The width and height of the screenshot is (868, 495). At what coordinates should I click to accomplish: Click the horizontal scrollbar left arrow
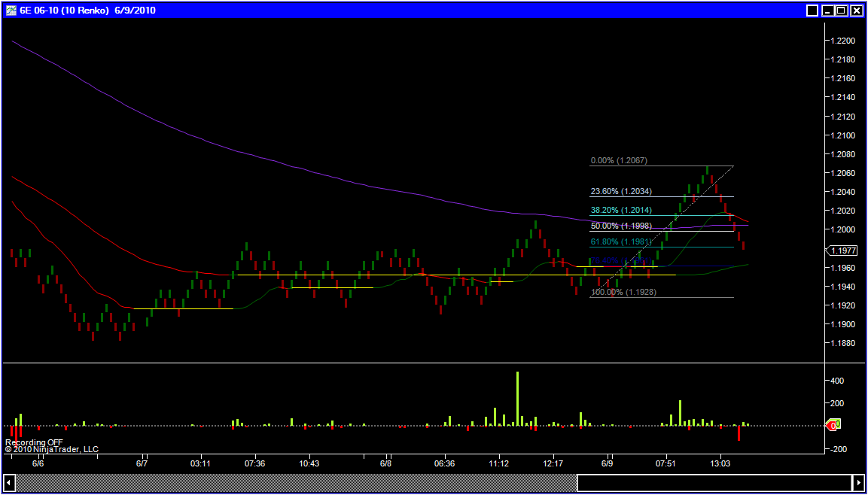(10, 483)
